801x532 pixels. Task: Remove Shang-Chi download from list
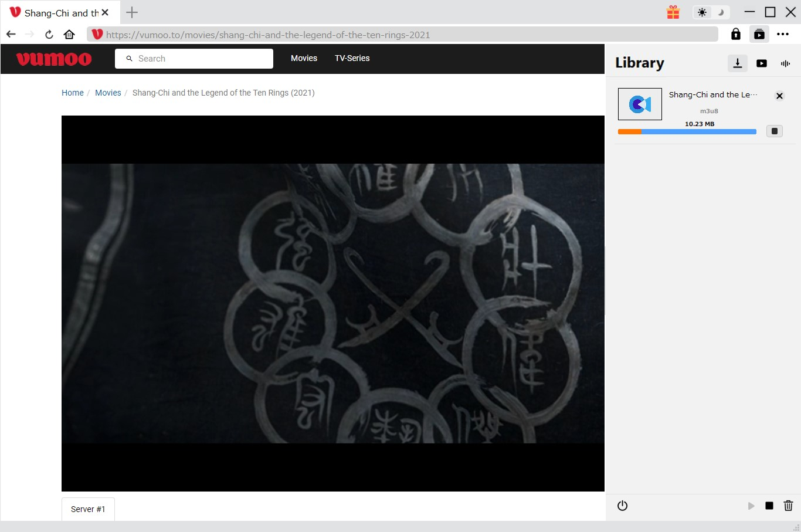tap(779, 96)
